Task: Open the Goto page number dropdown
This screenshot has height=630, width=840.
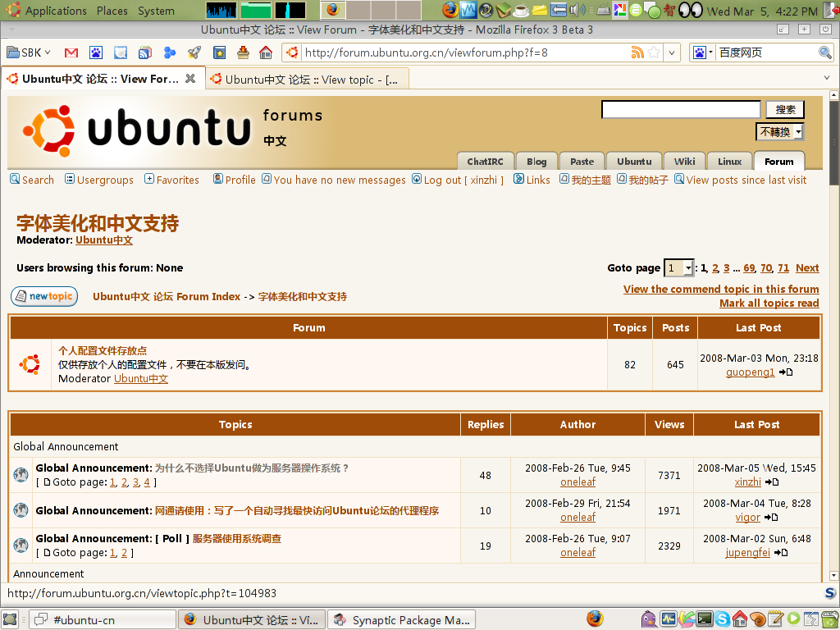Action: coord(678,268)
